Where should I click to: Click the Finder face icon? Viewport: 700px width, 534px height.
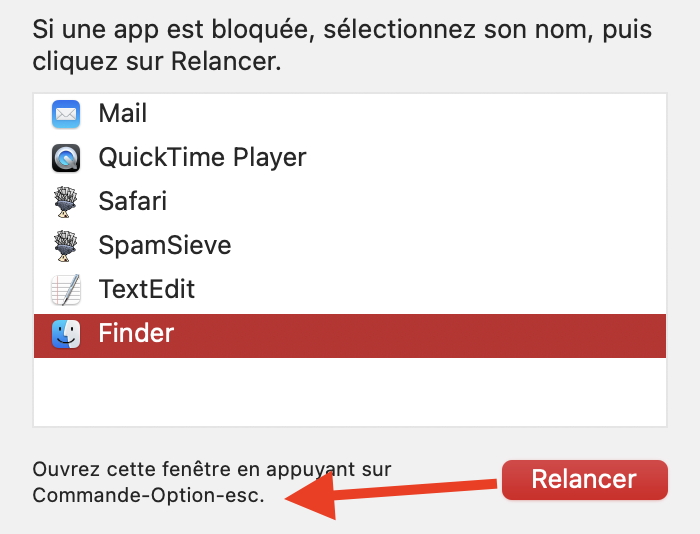[66, 334]
